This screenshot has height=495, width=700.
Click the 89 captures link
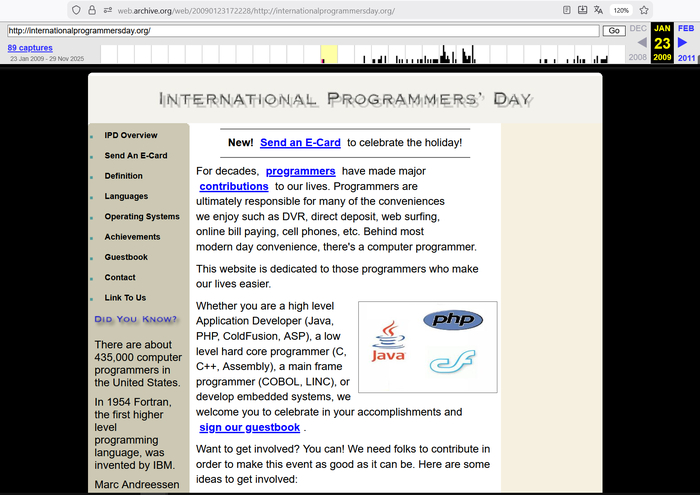tap(31, 47)
